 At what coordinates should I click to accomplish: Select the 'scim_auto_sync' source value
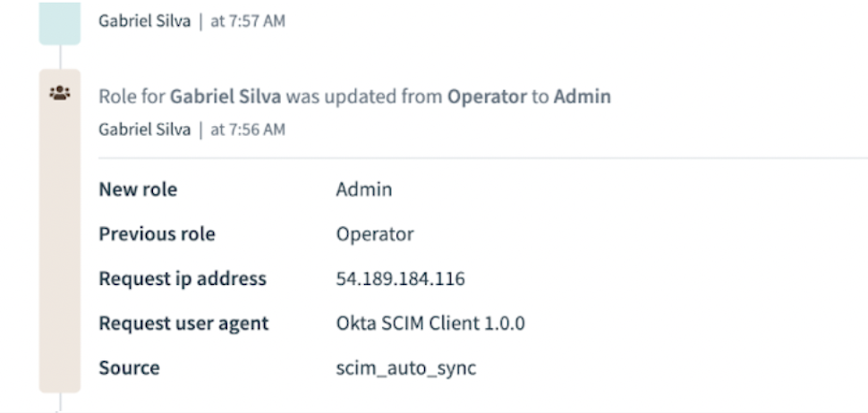(406, 368)
